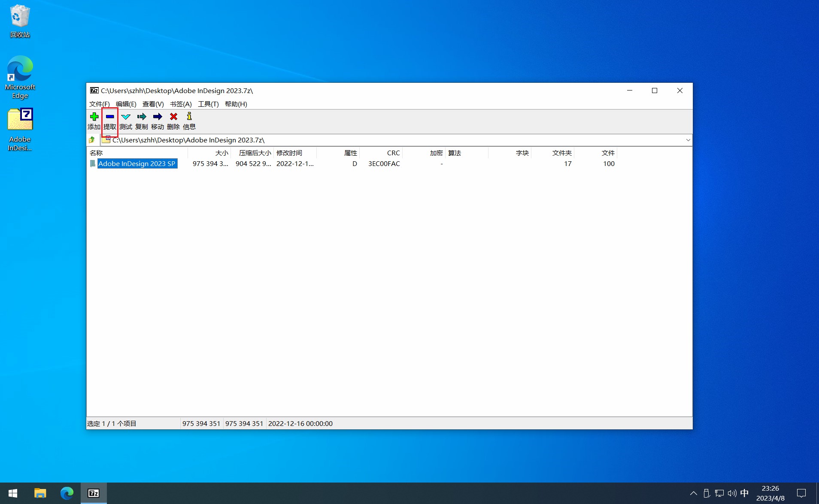Screen dimensions: 819x504
Task: Sort by the Name (名称) column header
Action: click(x=96, y=153)
